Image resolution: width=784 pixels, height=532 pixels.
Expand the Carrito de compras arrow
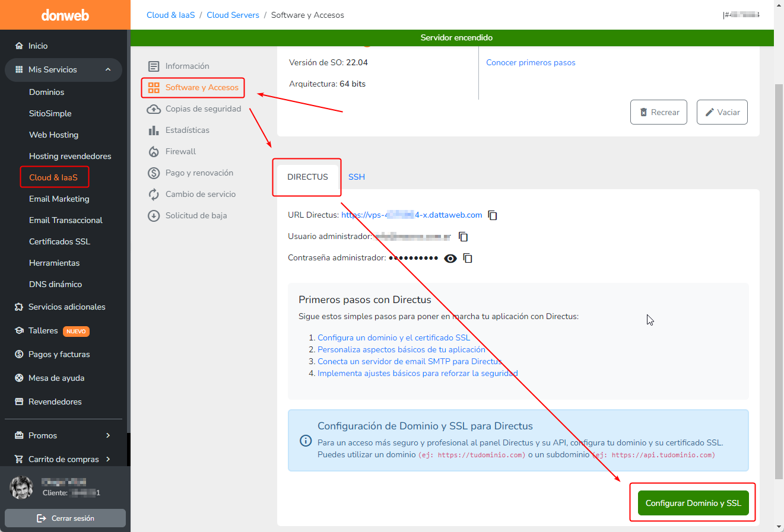[x=108, y=459]
